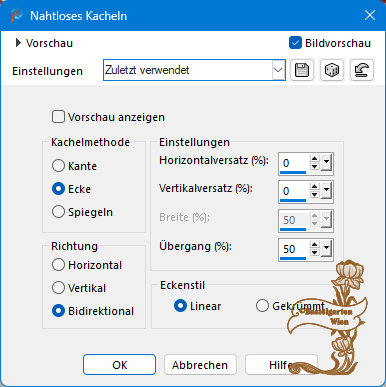Screen dimensions: 386x387
Task: Open the Übergang slider dropdown arrow
Action: 326,249
